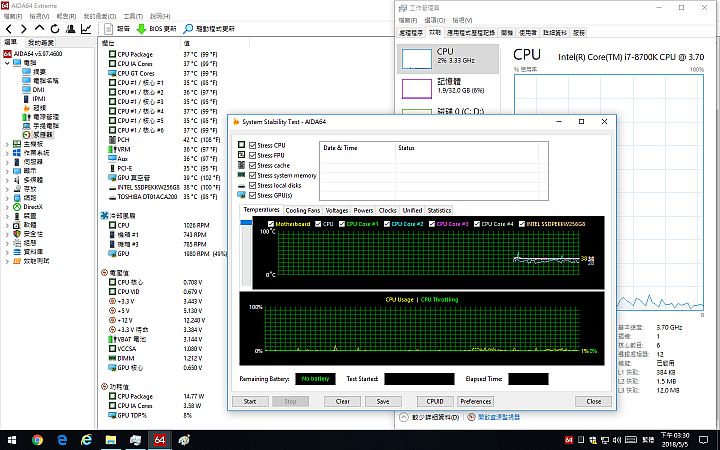The height and width of the screenshot is (450, 720).
Task: Open the line-chart icon in AIDA64 toolbar
Action: tap(86, 29)
